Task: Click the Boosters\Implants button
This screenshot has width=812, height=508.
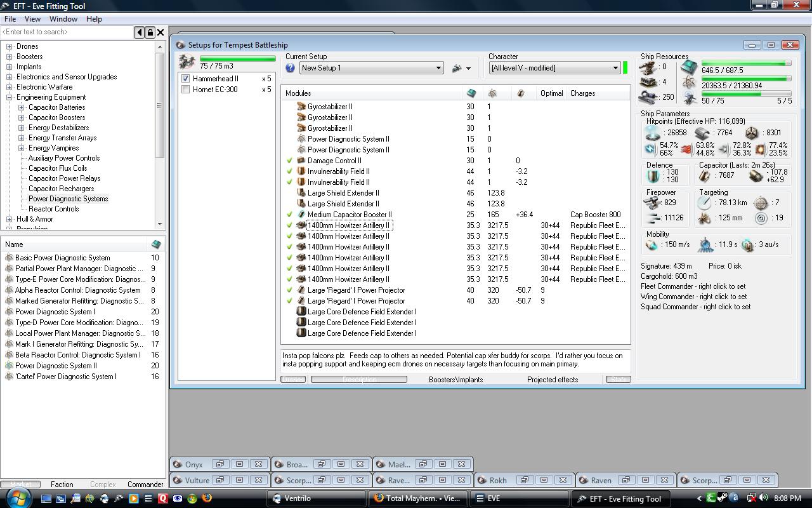Action: click(455, 380)
